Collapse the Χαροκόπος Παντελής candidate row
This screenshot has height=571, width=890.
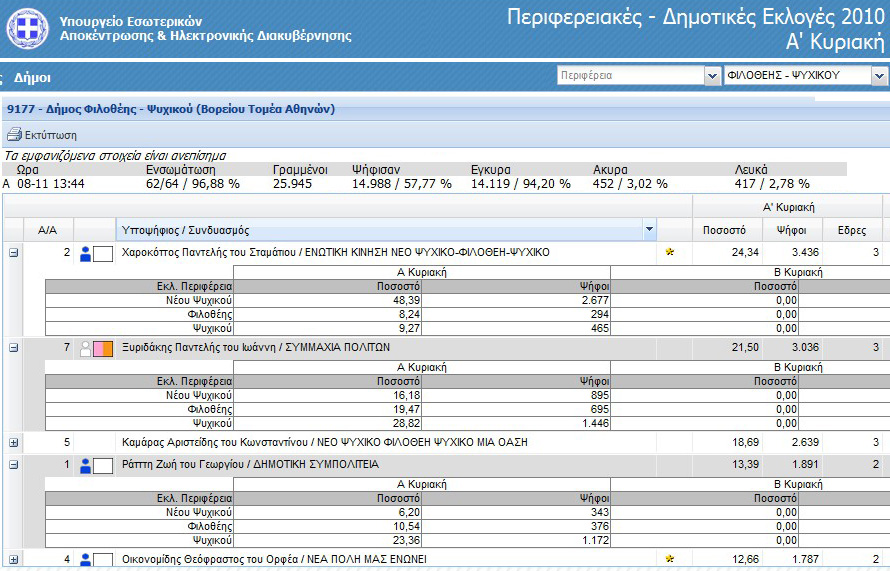pos(14,253)
